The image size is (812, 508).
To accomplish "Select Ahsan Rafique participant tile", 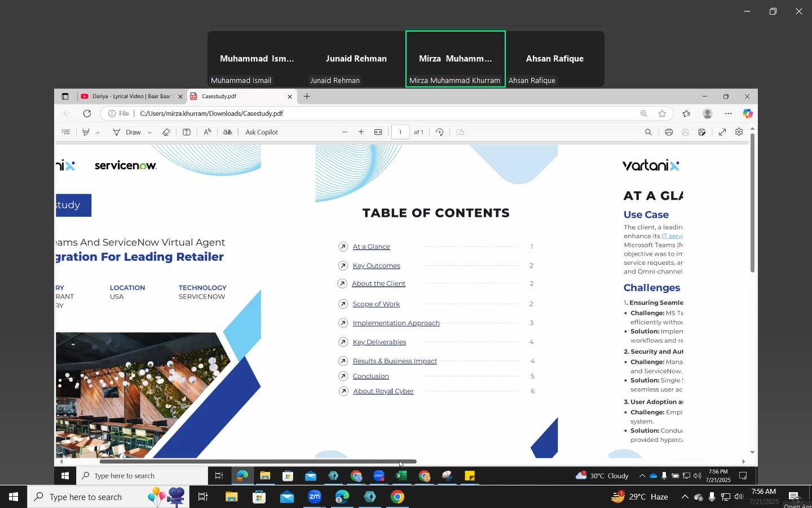I will [555, 59].
